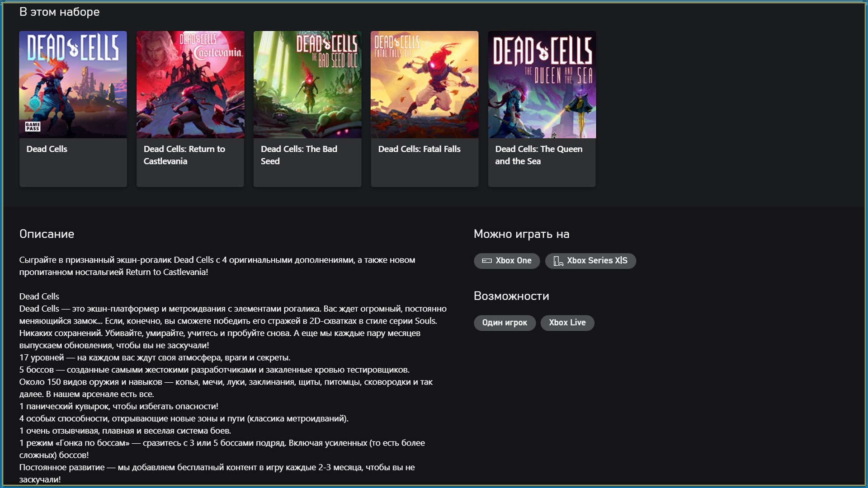The height and width of the screenshot is (488, 868).
Task: Click the 'Описание' section heading
Action: tap(47, 234)
